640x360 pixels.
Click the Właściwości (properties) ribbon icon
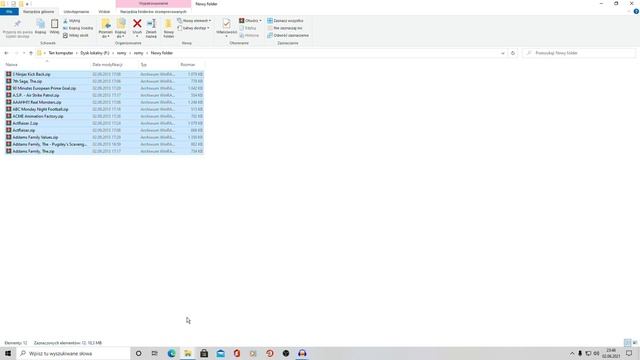[x=227, y=28]
